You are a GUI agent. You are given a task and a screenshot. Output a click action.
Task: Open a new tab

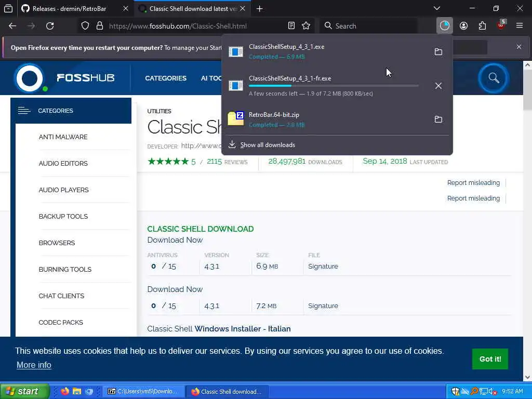[260, 9]
